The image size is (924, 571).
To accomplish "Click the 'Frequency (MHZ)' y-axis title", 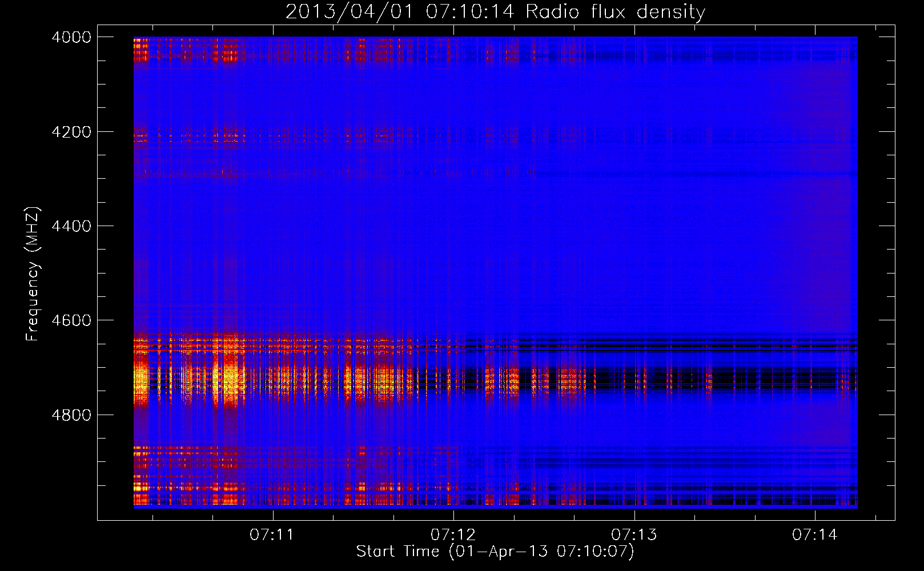I will 33,274.
